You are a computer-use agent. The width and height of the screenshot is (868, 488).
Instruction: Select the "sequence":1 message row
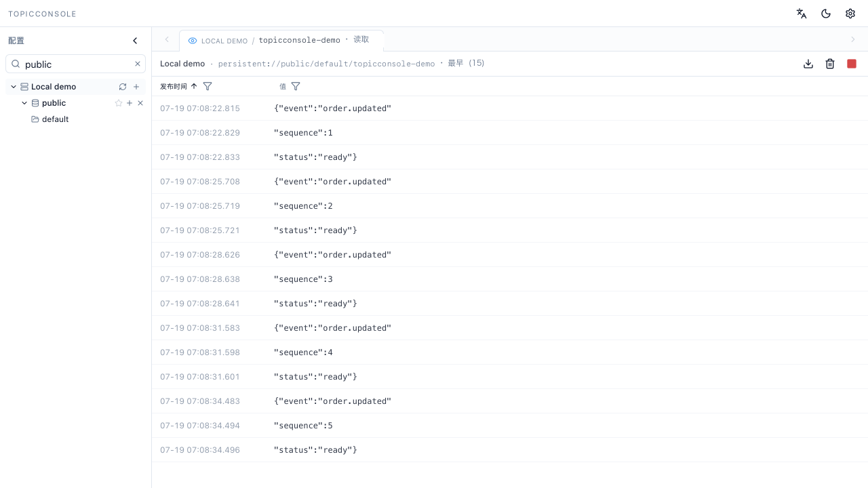point(510,133)
